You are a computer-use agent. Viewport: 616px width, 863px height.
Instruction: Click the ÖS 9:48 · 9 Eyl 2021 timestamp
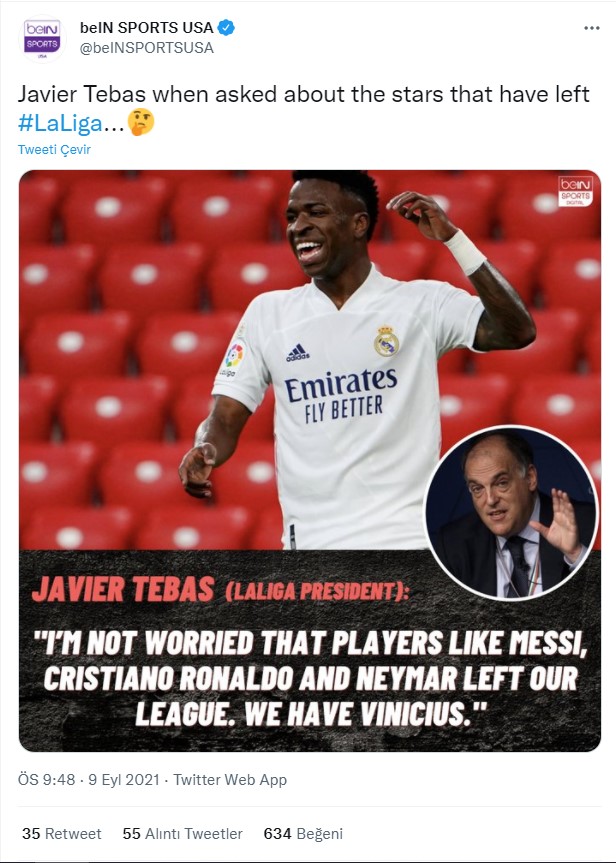coord(89,780)
